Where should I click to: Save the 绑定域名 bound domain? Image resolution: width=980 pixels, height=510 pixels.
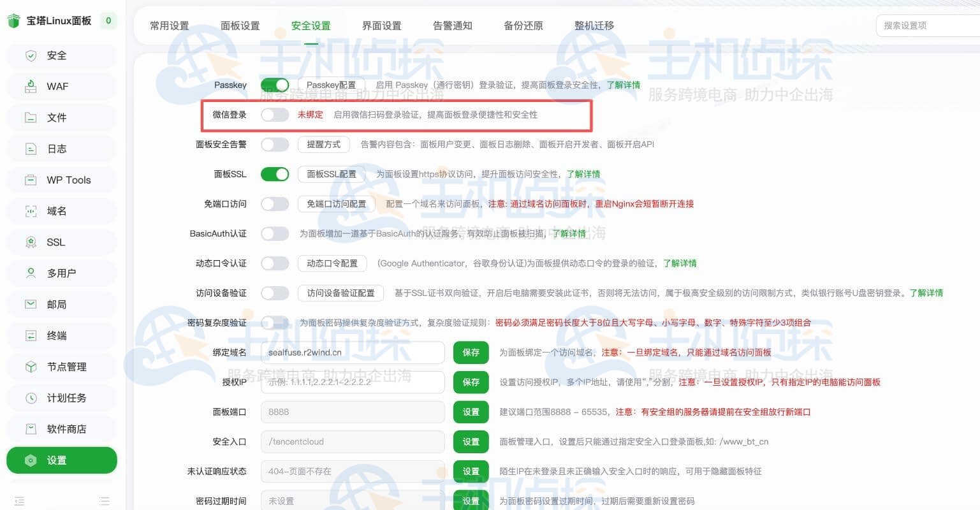[x=471, y=353]
